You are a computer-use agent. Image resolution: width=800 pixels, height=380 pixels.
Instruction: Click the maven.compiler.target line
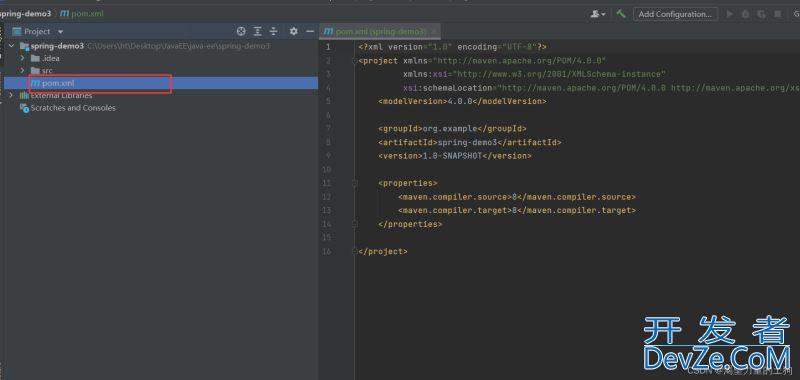click(x=516, y=211)
